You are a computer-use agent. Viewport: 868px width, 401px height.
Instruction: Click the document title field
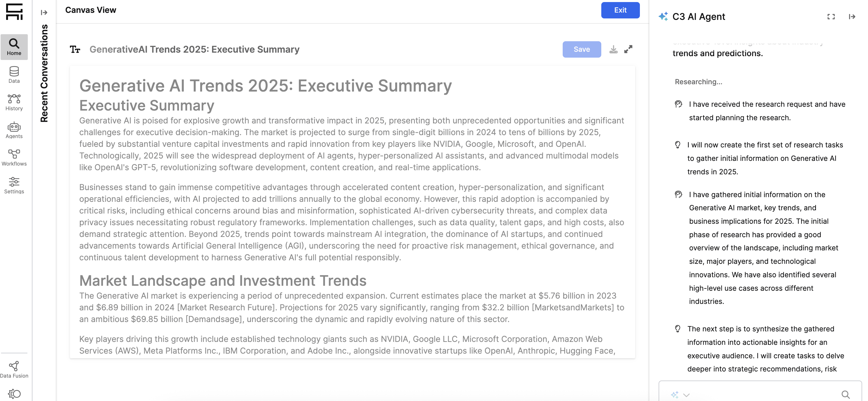point(194,49)
